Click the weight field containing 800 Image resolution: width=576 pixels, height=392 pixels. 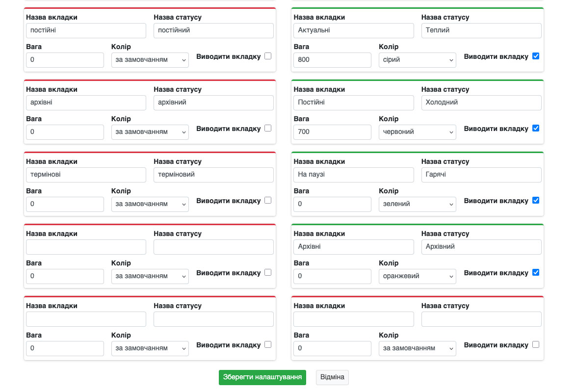[x=332, y=60]
